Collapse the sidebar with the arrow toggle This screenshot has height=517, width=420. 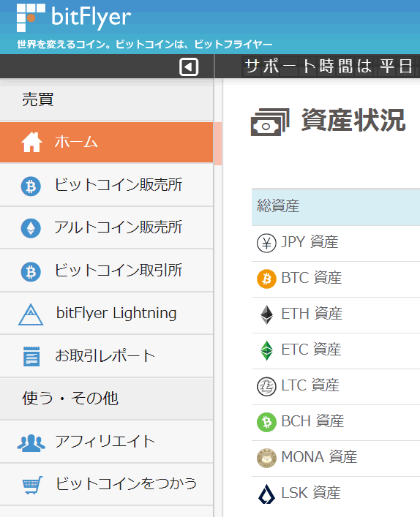189,67
